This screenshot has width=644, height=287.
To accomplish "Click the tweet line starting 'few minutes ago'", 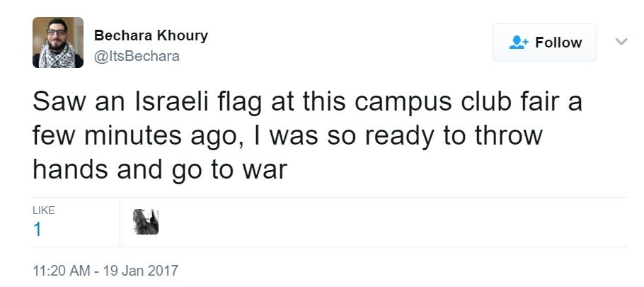I will tap(287, 137).
